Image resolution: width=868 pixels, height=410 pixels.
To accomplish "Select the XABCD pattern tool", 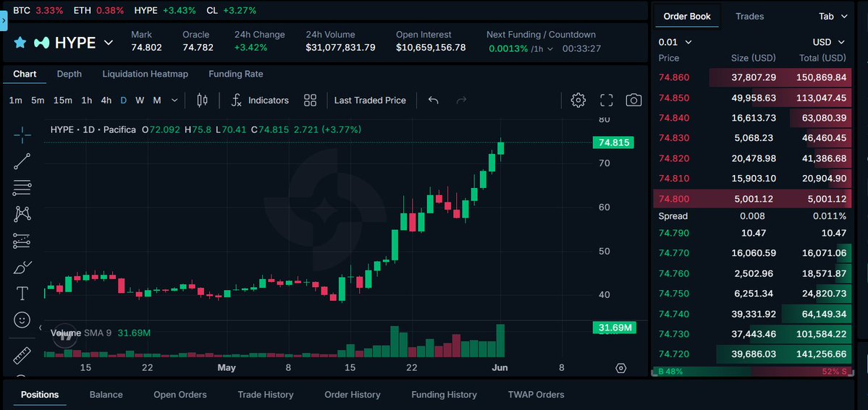I will [x=22, y=213].
